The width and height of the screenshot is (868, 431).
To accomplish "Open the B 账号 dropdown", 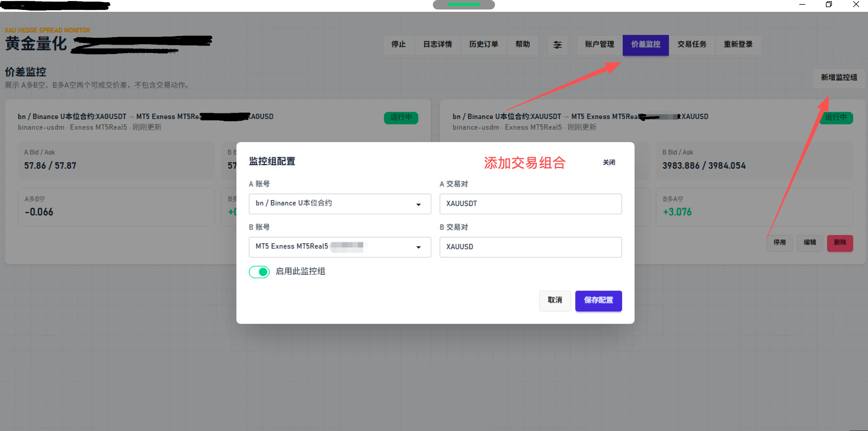I will 340,247.
